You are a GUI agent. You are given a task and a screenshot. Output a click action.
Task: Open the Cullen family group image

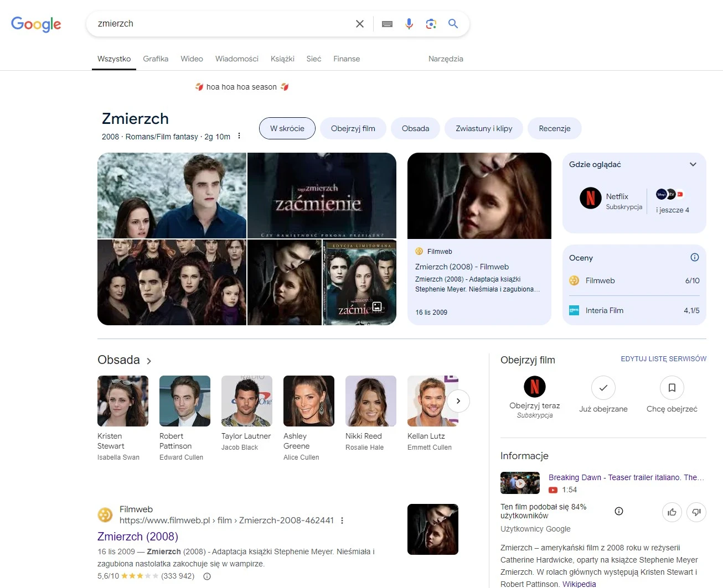(172, 282)
